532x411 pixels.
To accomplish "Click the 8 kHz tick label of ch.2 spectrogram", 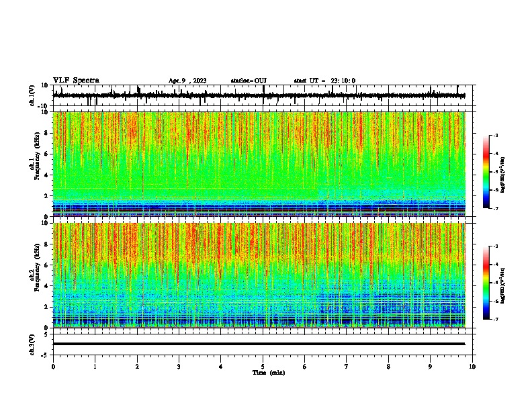I will coord(46,244).
